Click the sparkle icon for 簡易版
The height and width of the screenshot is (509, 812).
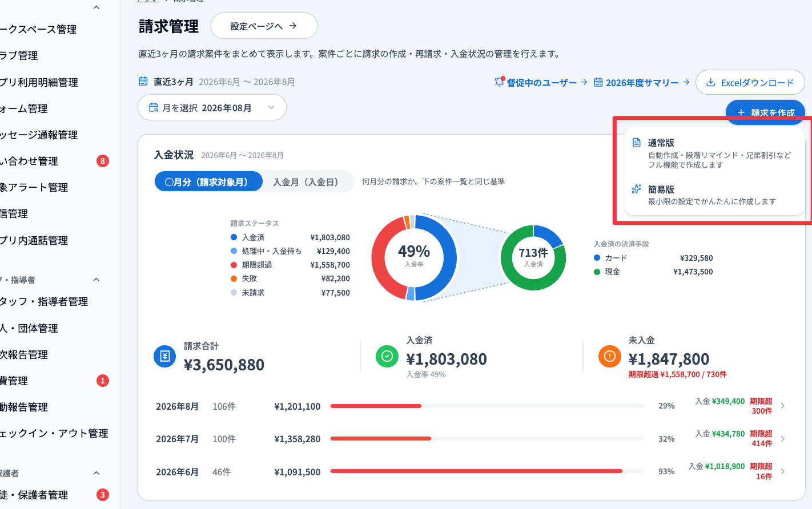click(636, 189)
